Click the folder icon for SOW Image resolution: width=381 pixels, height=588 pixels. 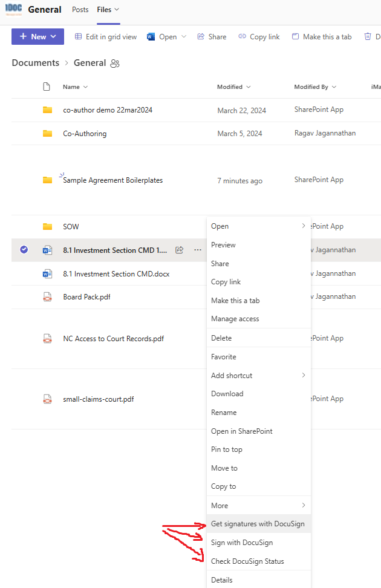point(47,226)
